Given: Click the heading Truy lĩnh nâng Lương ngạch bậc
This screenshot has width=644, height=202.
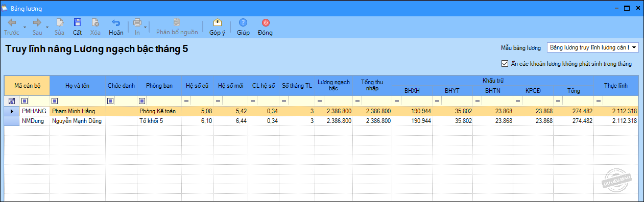Looking at the screenshot, I should click(x=97, y=49).
